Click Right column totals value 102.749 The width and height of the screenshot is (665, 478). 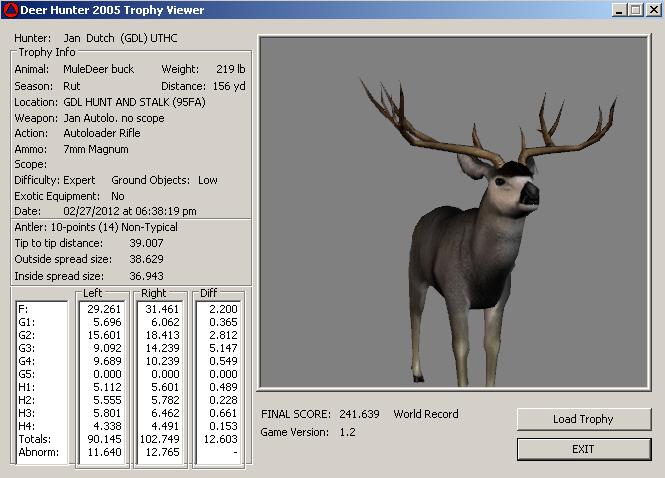pyautogui.click(x=159, y=438)
